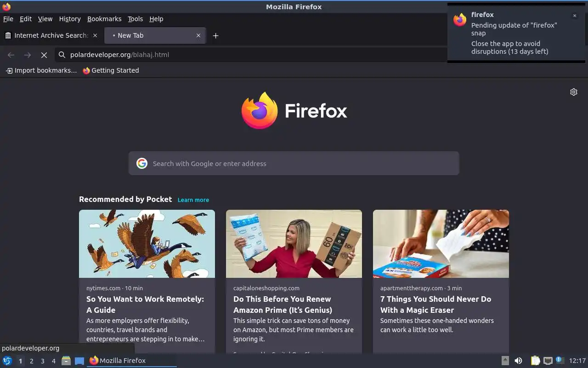This screenshot has width=588, height=368.
Task: Click the apartmenttherapy.com source text
Action: 412,288
